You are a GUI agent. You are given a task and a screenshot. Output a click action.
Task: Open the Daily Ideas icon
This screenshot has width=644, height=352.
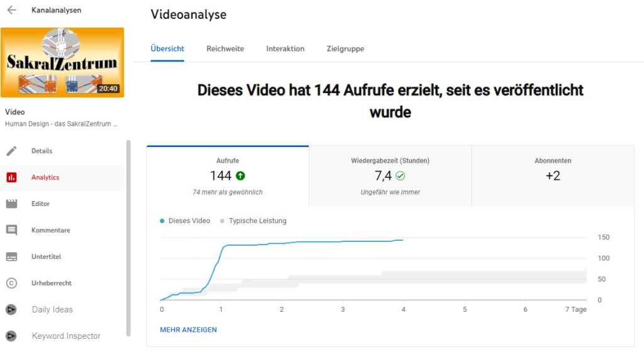(11, 309)
